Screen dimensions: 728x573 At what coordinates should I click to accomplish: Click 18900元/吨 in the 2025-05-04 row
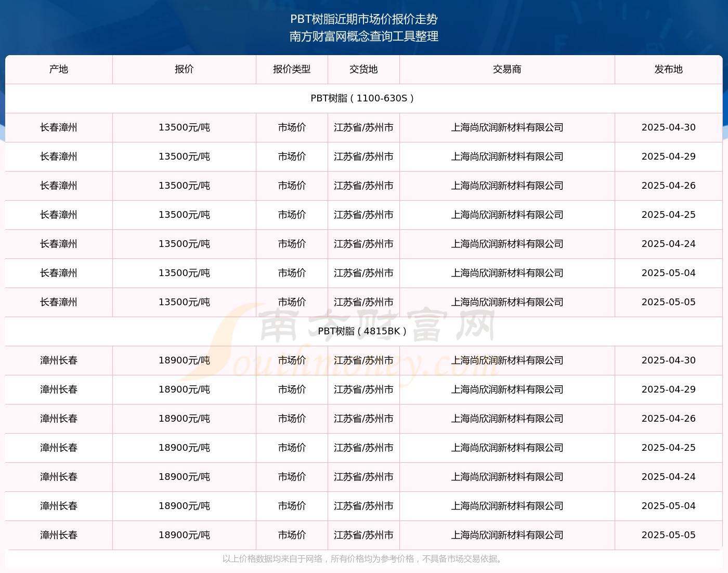coord(184,506)
